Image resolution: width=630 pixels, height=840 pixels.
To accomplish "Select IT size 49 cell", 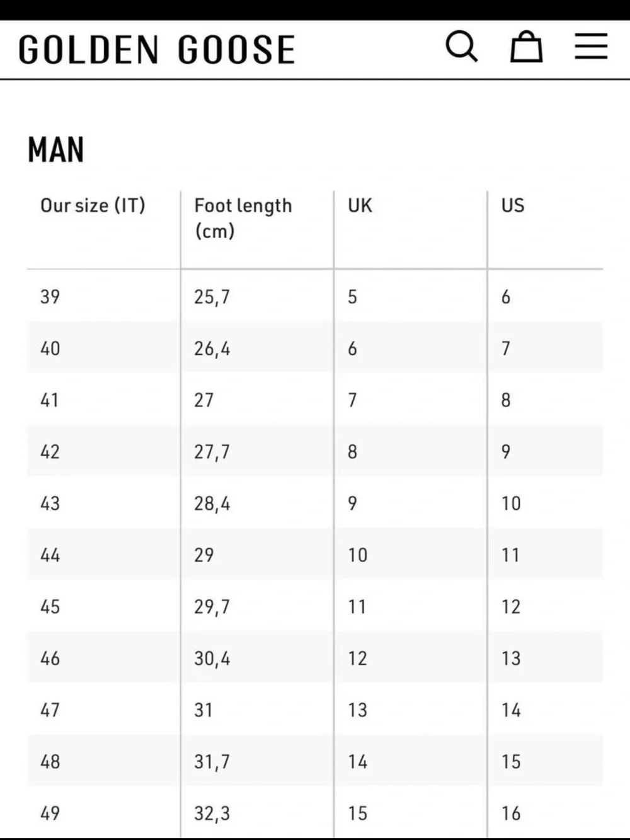I will point(103,813).
